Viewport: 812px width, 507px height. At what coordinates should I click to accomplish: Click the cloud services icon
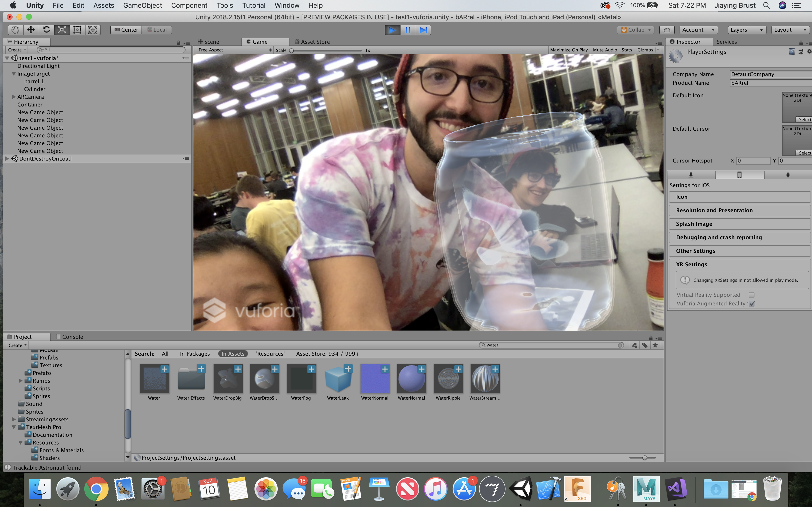pyautogui.click(x=667, y=30)
